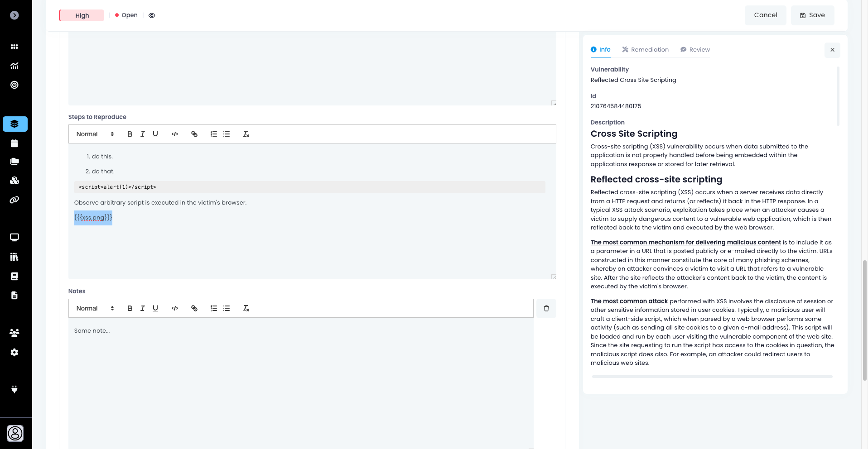Toggle italic in Notes toolbar
Viewport: 868px width, 449px height.
coord(143,308)
